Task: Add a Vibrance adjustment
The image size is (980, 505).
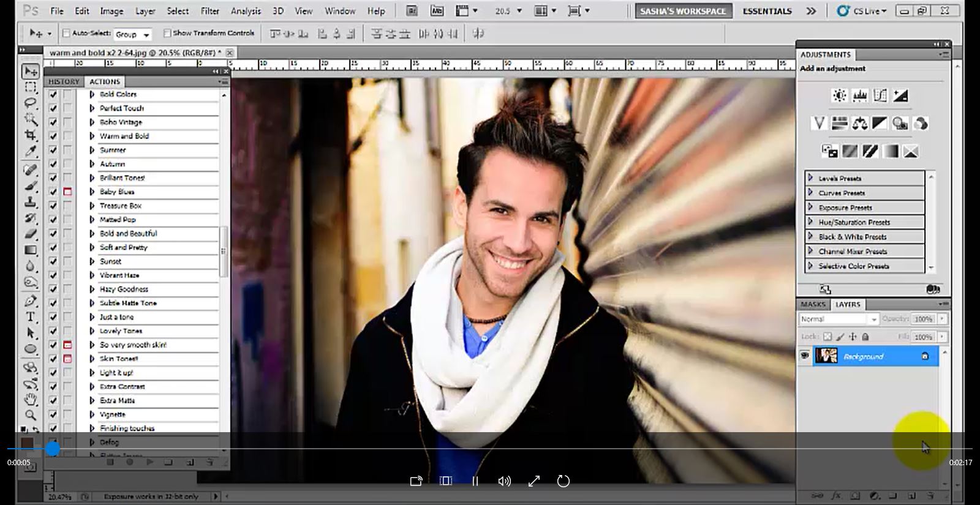Action: coord(819,124)
